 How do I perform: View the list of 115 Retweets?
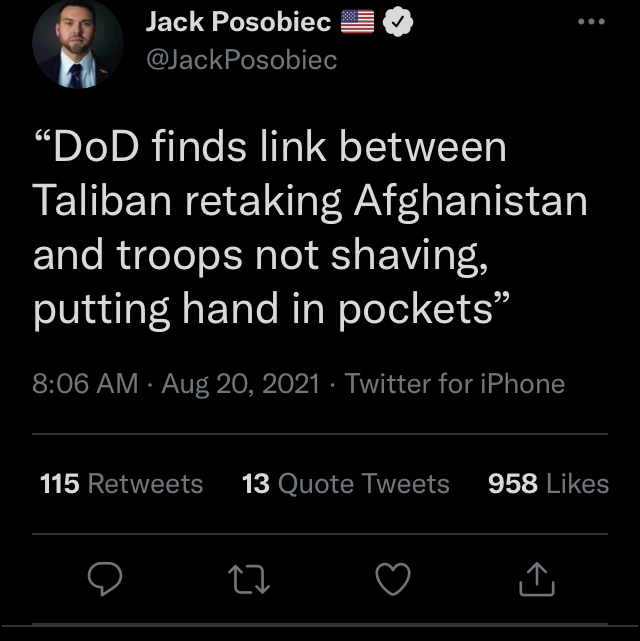coord(121,484)
